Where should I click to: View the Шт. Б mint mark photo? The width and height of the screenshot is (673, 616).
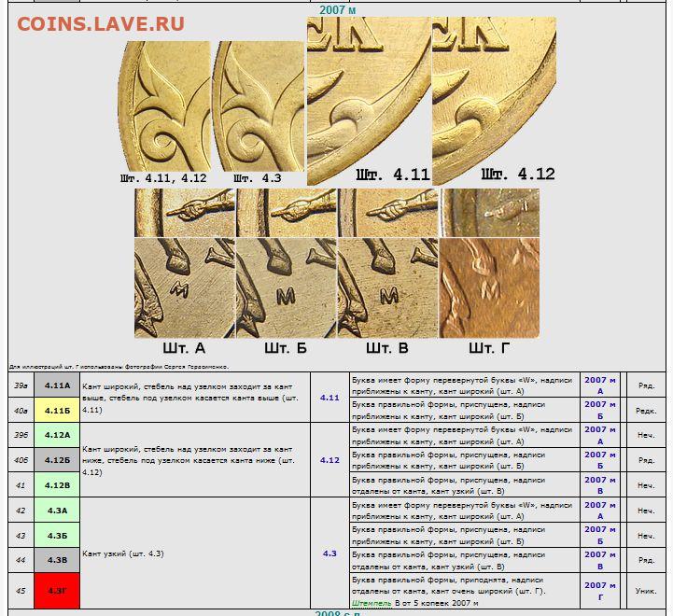[287, 288]
